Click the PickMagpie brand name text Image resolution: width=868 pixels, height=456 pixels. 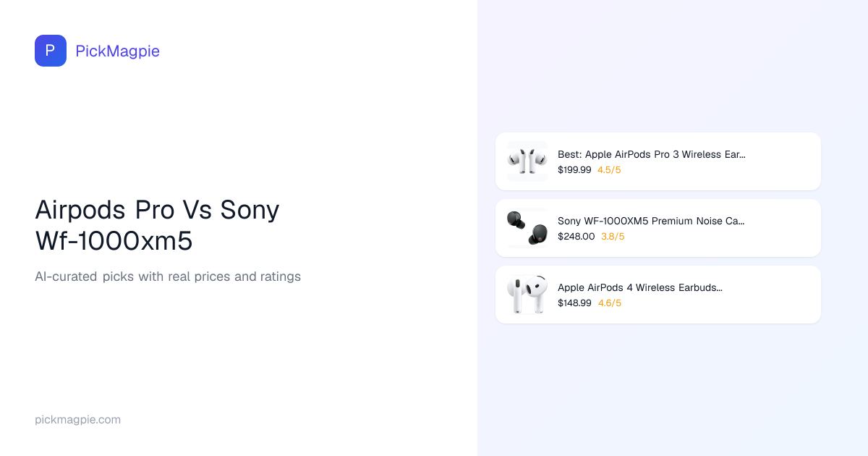pos(117,51)
